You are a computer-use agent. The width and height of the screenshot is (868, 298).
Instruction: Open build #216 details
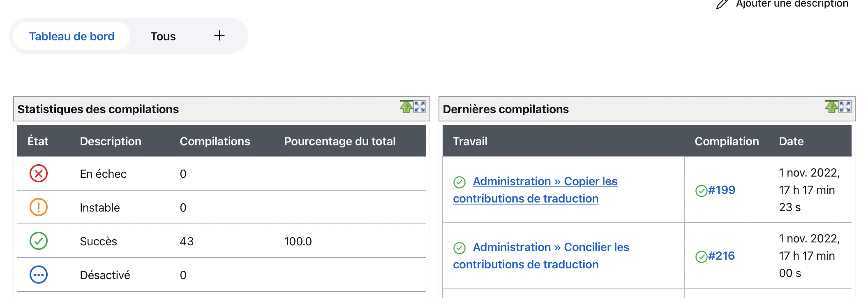click(722, 256)
